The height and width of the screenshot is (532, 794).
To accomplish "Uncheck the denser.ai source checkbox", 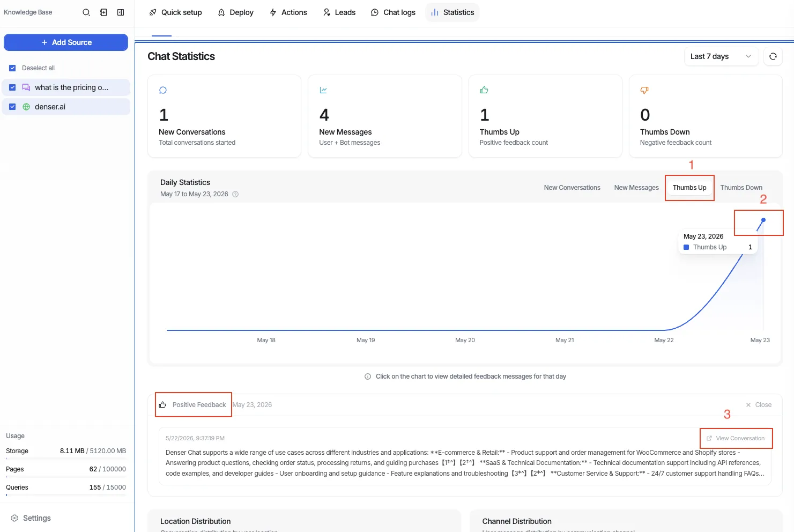I will click(x=12, y=107).
